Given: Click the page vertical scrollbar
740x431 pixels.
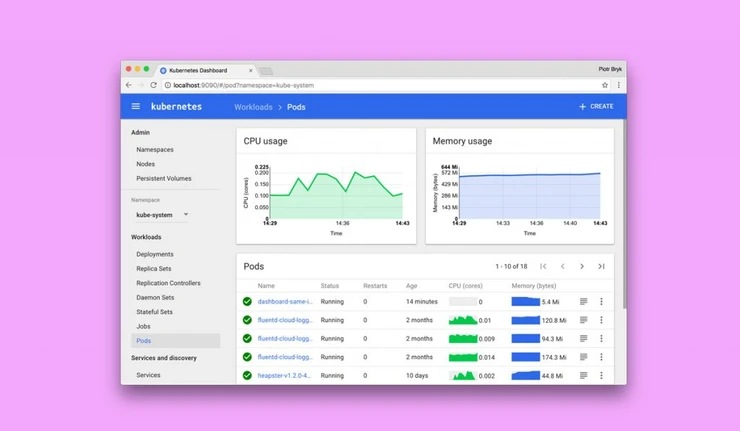Looking at the screenshot, I should pos(624,213).
